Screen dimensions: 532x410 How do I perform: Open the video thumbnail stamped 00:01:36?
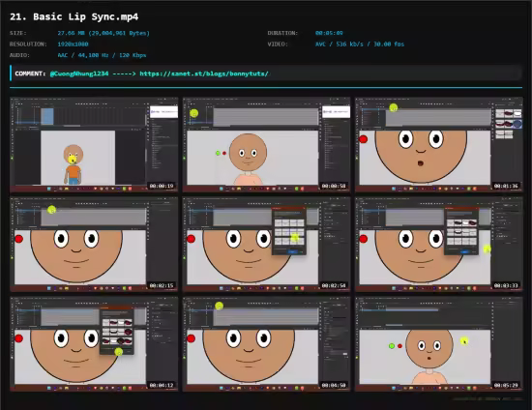pyautogui.click(x=439, y=145)
